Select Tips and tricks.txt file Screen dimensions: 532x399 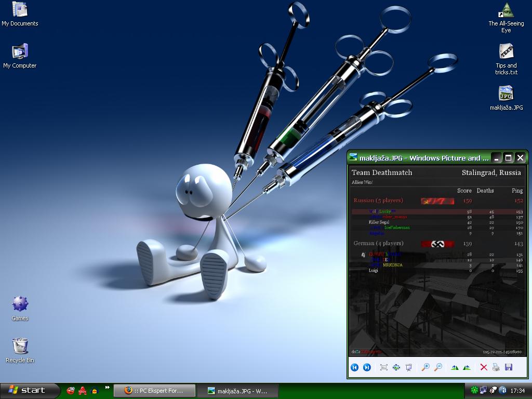[506, 52]
